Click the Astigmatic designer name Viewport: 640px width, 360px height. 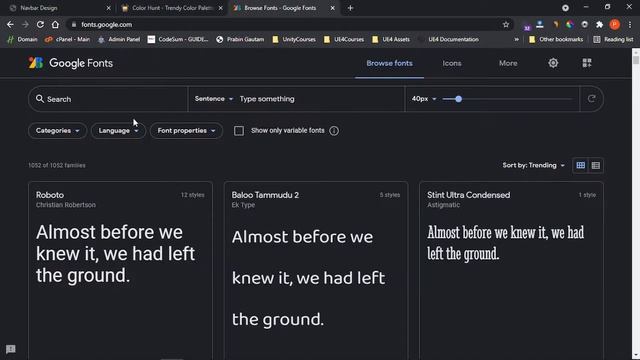click(x=444, y=205)
